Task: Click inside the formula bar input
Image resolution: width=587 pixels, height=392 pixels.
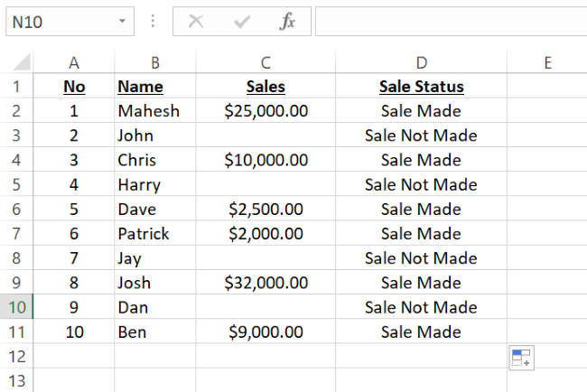Action: click(x=447, y=22)
